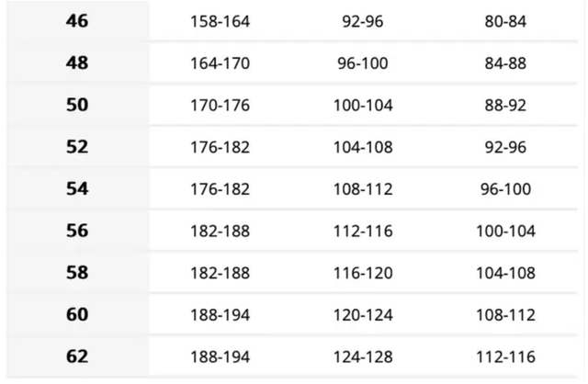The image size is (588, 384).
Task: Click size 50 row header cell
Action: point(77,105)
